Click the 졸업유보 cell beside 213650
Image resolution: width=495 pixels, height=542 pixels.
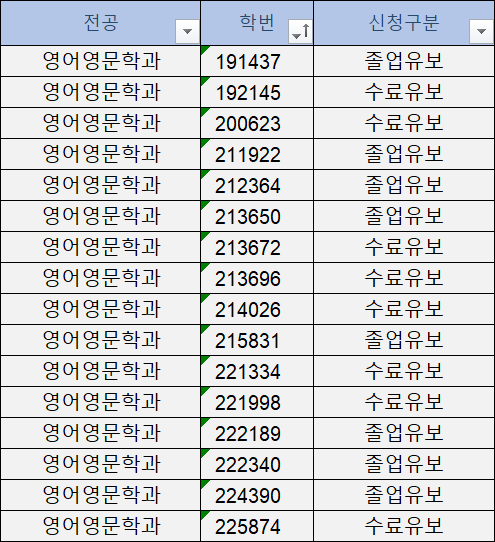pyautogui.click(x=404, y=216)
